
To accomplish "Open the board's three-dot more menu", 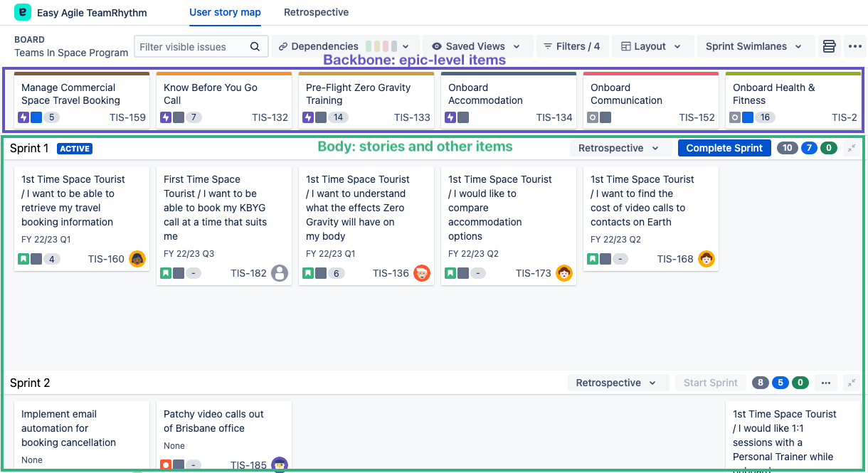I will click(854, 46).
